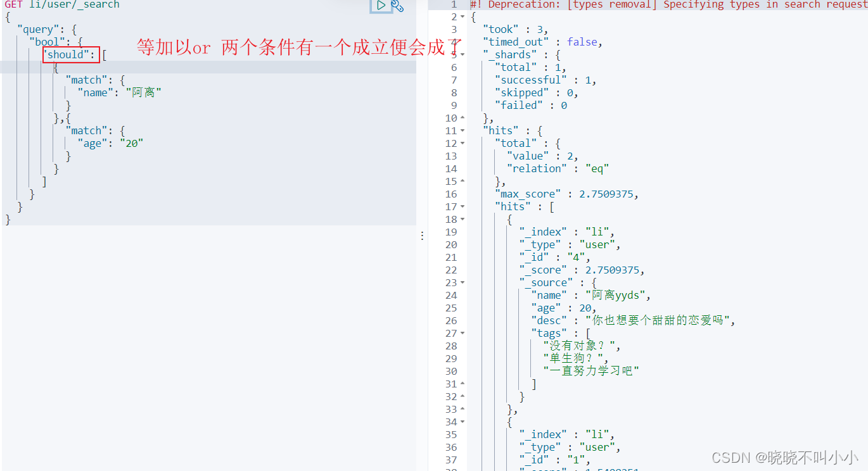Click the "failed" : 0 line
Viewport: 868px width, 471px height.
click(x=530, y=105)
